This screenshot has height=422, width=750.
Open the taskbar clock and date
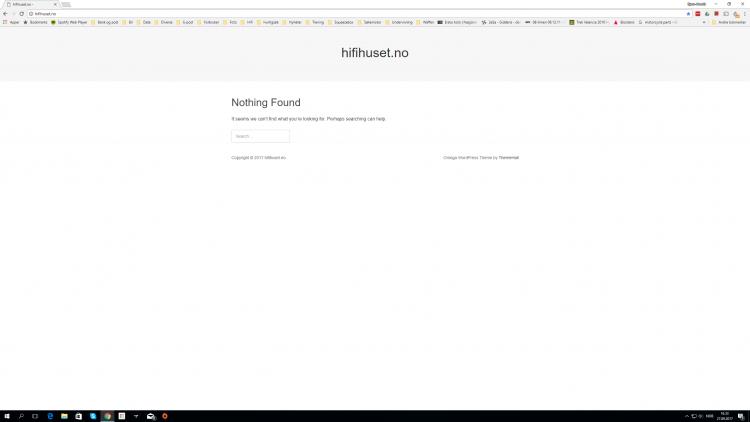click(x=725, y=416)
